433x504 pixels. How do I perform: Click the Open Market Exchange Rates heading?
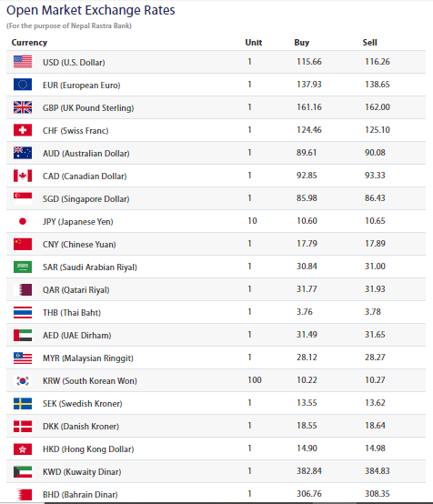click(x=91, y=10)
